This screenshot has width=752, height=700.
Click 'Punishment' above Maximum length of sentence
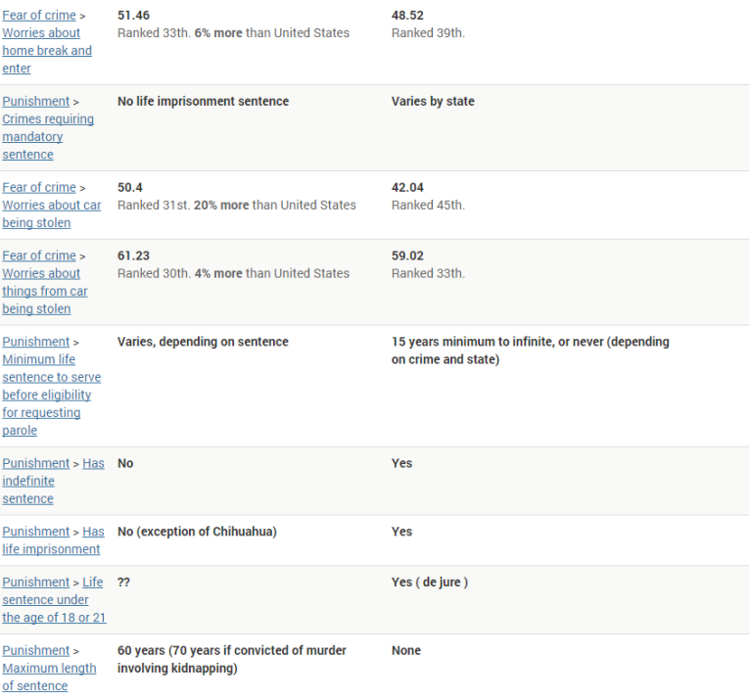pyautogui.click(x=36, y=651)
